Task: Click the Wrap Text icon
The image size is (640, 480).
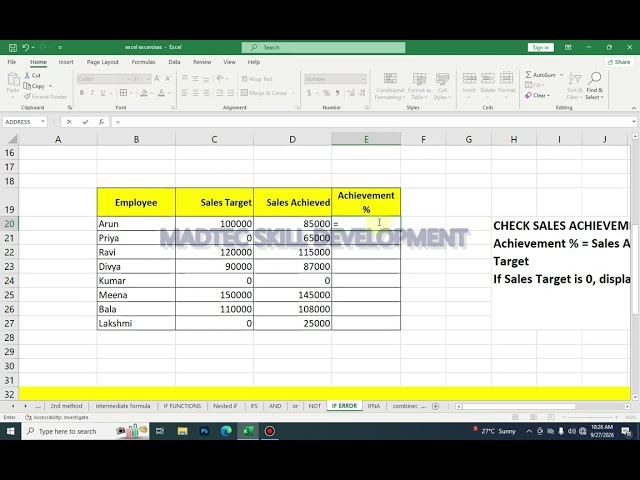Action: 244,79
